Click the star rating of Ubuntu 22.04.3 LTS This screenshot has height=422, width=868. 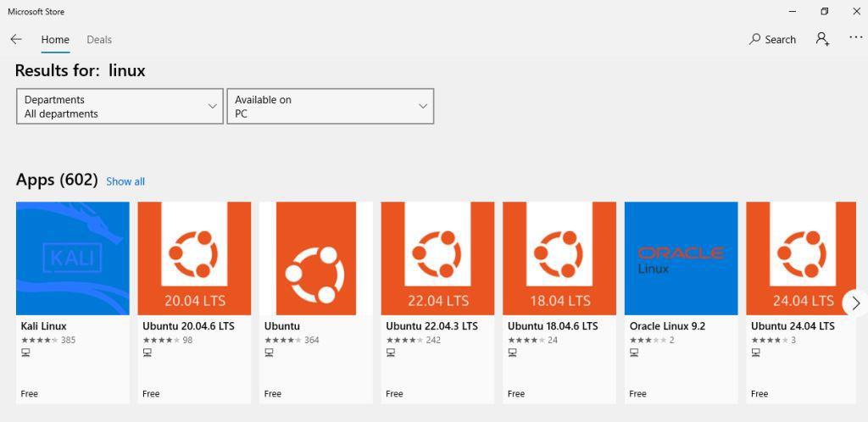click(404, 340)
